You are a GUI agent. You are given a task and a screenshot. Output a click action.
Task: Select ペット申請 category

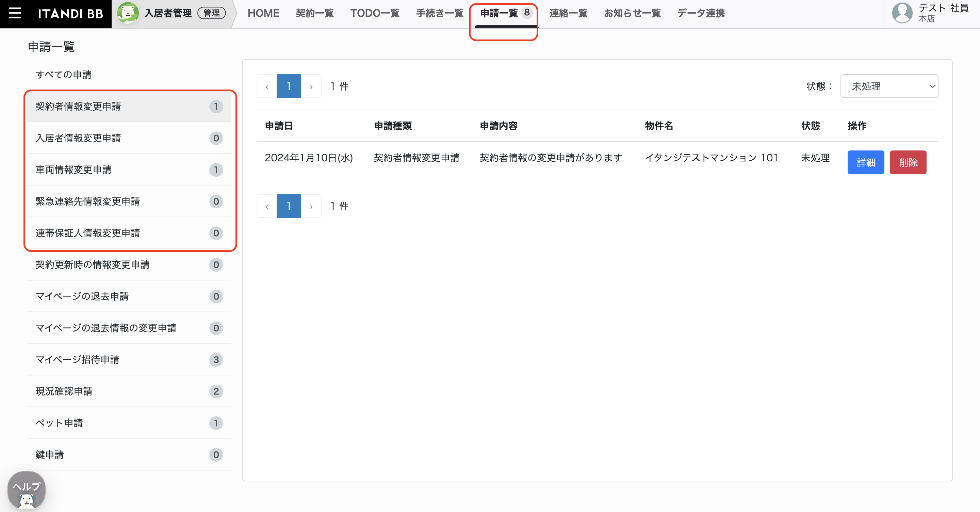coord(129,422)
